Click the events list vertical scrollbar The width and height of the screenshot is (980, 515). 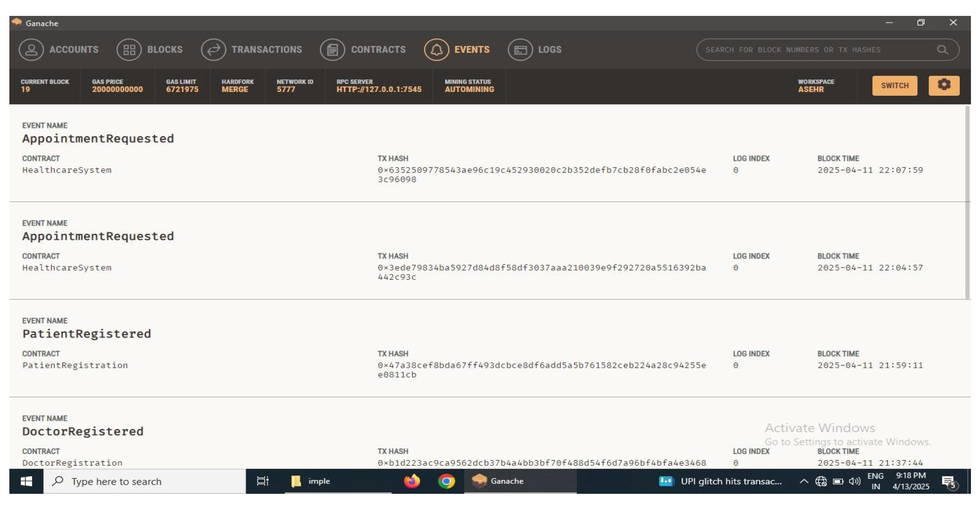(968, 202)
